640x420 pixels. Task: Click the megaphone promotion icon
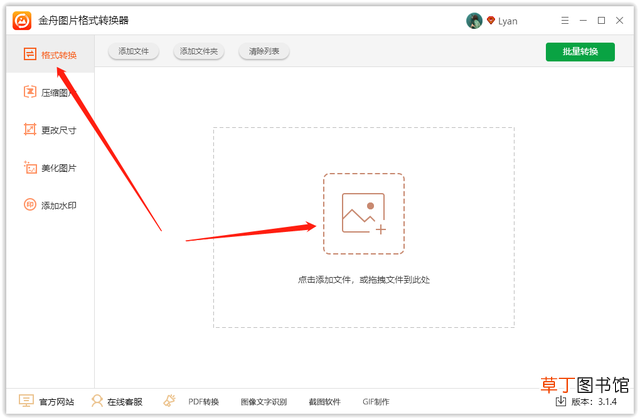pyautogui.click(x=169, y=400)
